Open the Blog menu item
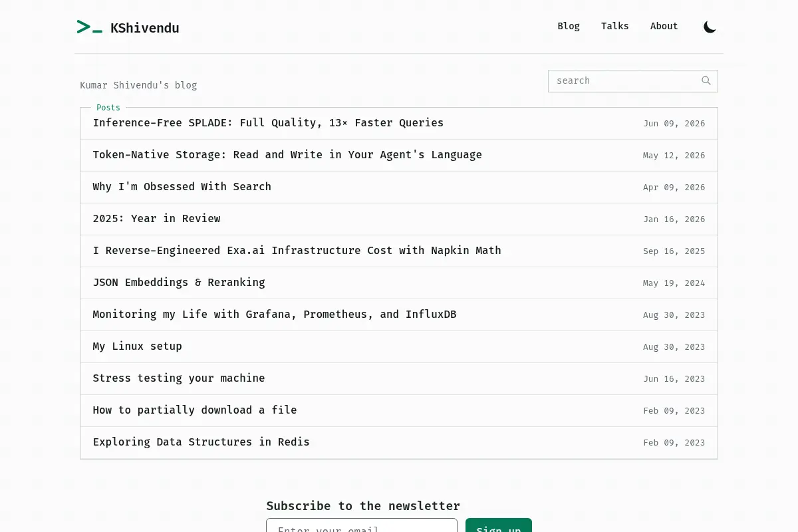The width and height of the screenshot is (798, 532). [x=569, y=26]
